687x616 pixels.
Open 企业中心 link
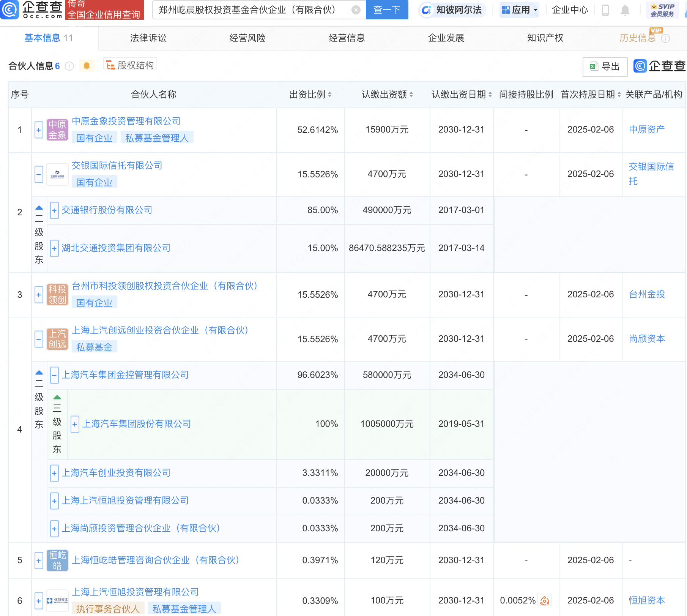point(570,10)
